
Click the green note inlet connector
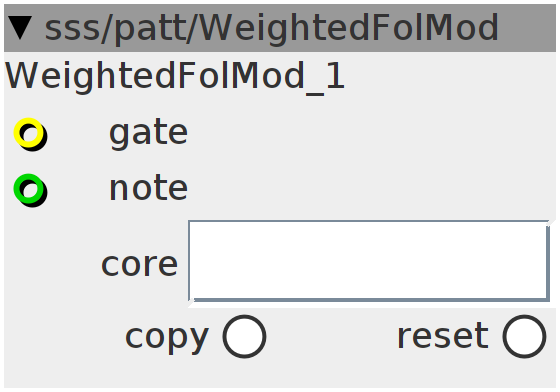[x=30, y=190]
